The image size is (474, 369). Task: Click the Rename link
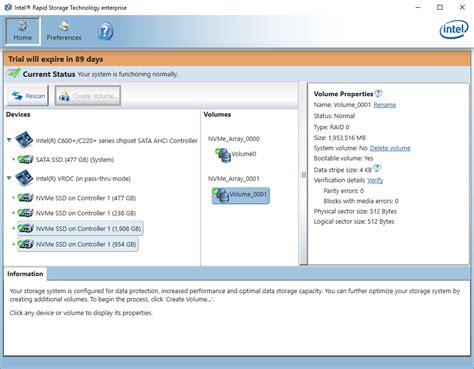[x=385, y=105]
